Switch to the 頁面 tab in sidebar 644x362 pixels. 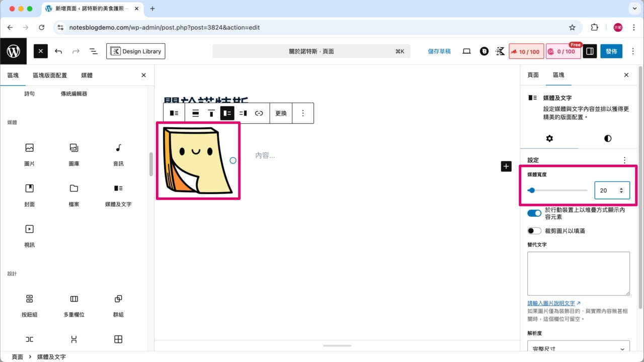(533, 75)
